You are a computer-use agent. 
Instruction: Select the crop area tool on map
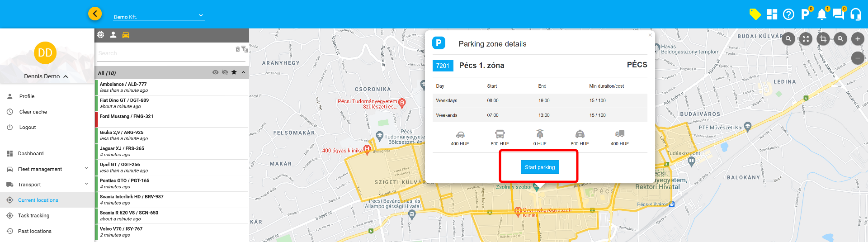(823, 39)
